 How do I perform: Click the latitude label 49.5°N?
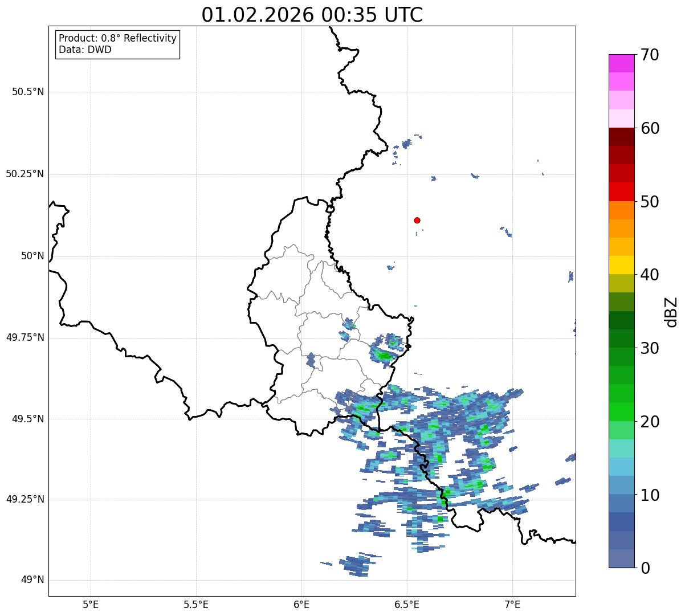coord(28,419)
